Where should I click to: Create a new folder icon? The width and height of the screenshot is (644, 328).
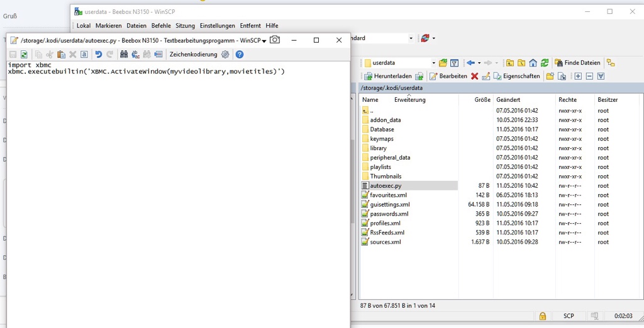[550, 76]
